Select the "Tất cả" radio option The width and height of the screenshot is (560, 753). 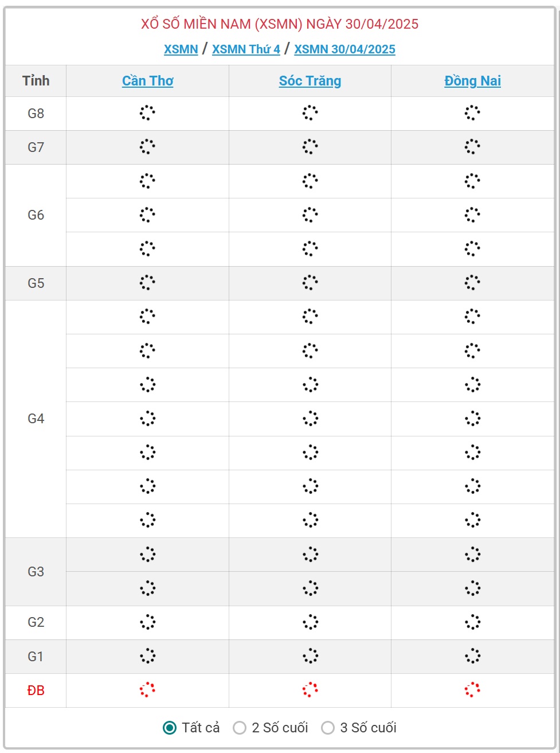[170, 728]
